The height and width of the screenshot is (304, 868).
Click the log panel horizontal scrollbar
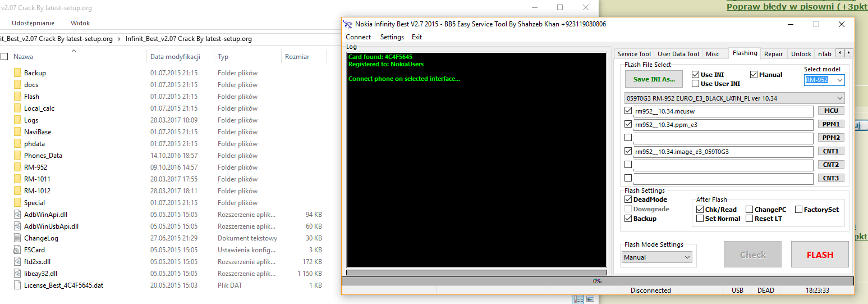476,273
